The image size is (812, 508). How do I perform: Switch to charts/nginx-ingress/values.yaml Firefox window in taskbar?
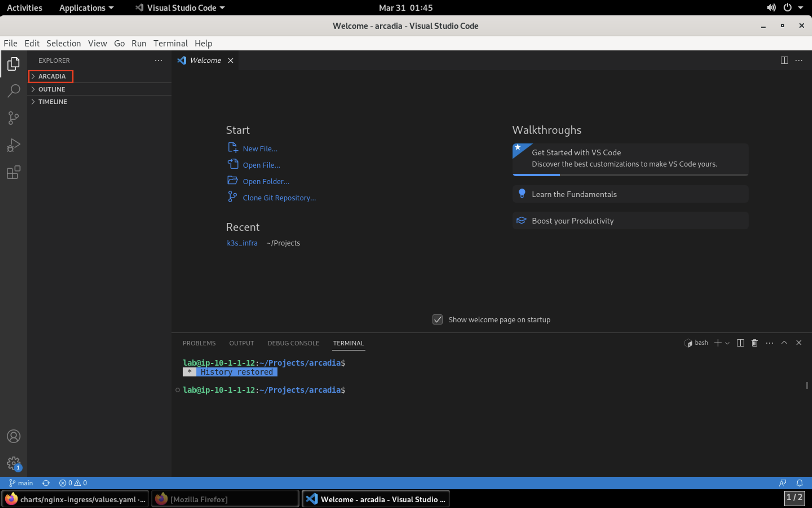tap(75, 499)
